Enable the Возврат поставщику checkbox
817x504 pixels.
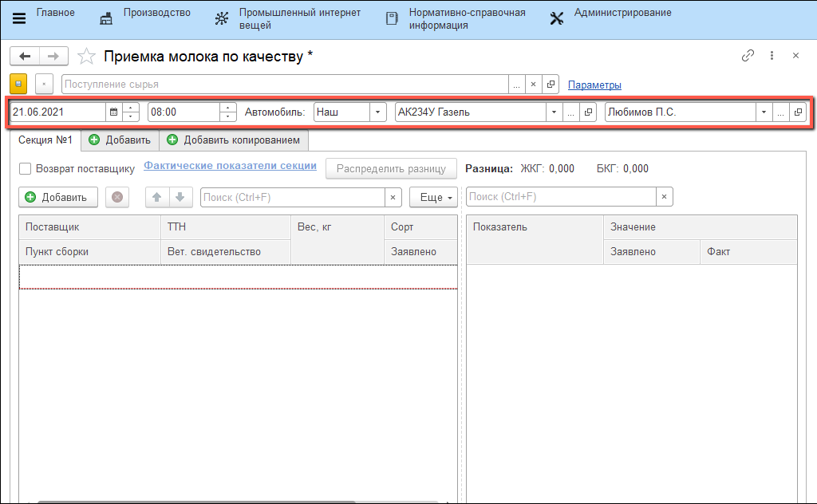click(x=26, y=169)
